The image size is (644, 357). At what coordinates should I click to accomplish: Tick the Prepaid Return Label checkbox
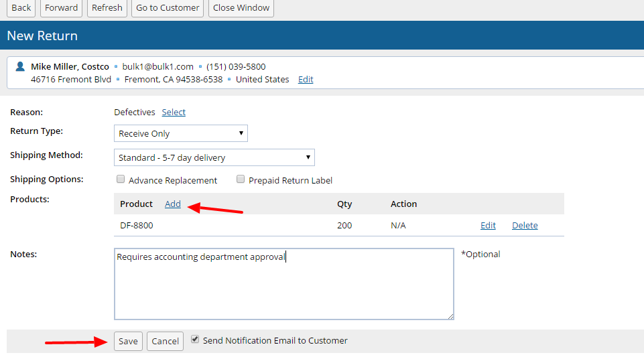tap(241, 180)
